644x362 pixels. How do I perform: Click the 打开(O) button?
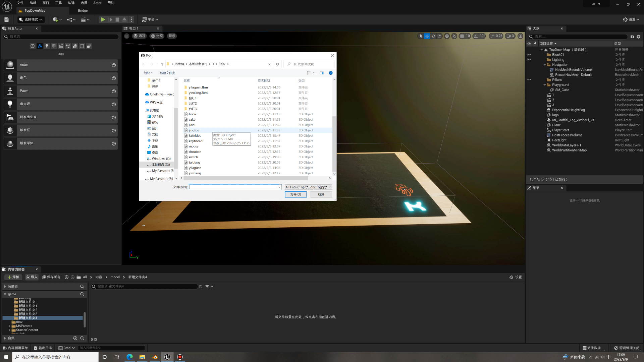point(296,194)
